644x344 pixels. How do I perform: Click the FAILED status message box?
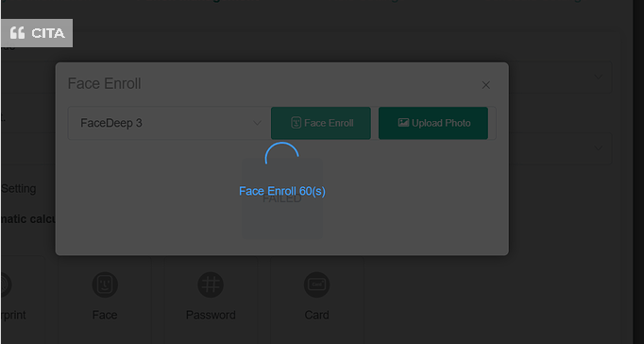[282, 198]
